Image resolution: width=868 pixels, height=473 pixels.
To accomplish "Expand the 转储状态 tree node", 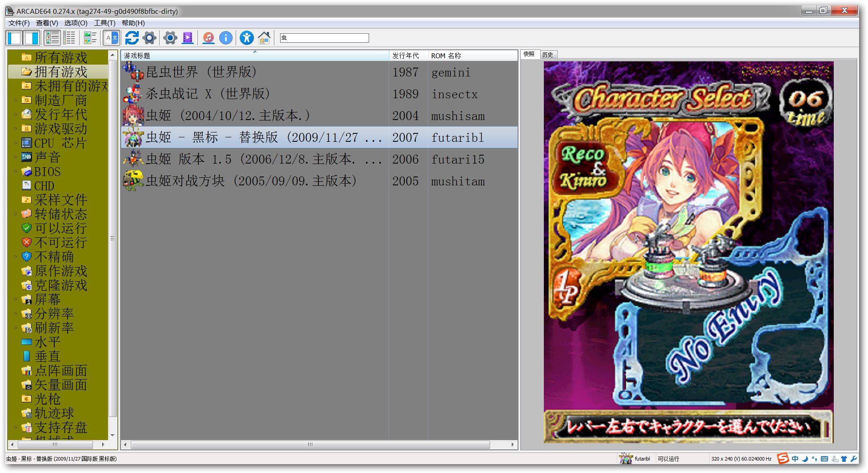I will click(x=16, y=214).
